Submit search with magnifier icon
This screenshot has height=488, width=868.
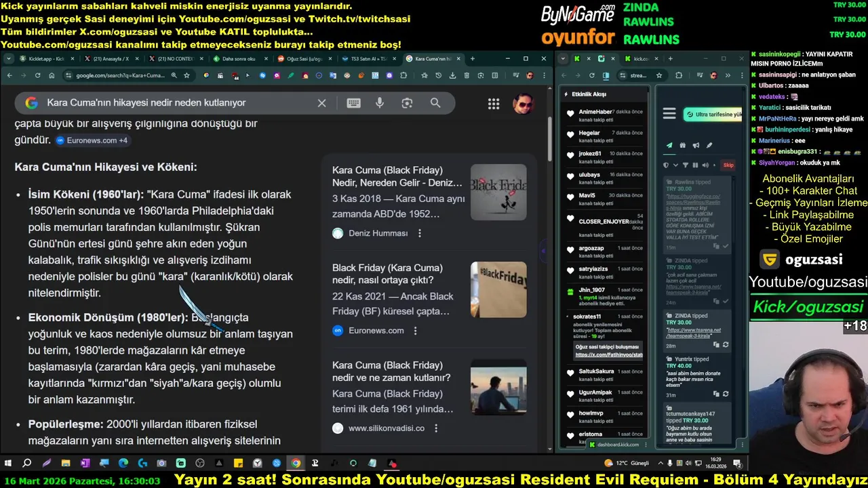pyautogui.click(x=435, y=103)
